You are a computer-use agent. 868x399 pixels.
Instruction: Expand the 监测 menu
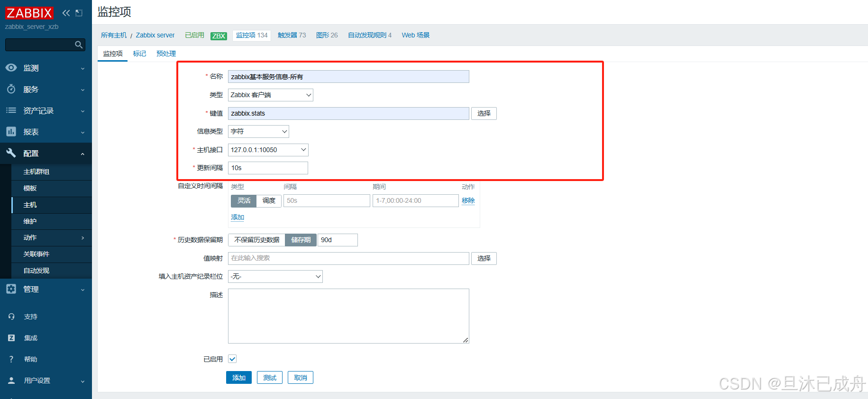[x=82, y=68]
